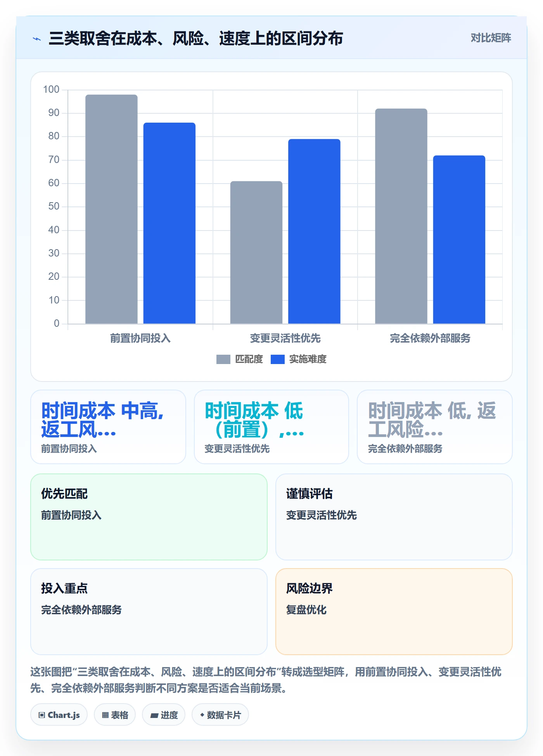Click the Chart.js chip's square icon
Screen dimensions: 543x756
point(42,715)
